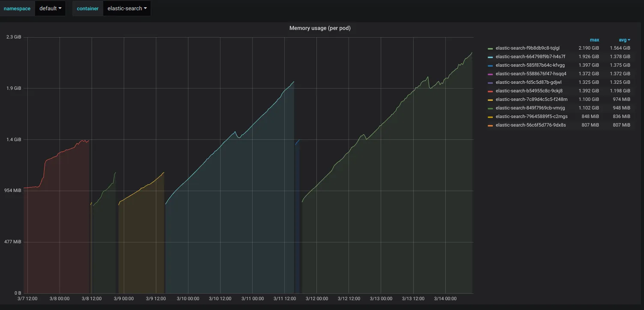Toggle series elastic-search-79645889f5-c2mgs in legend
The width and height of the screenshot is (644, 310).
click(x=531, y=117)
